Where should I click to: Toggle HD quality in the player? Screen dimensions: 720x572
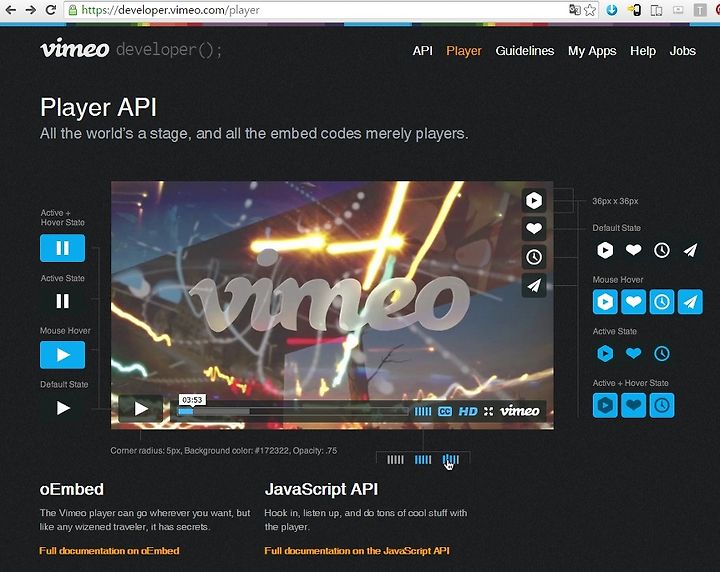point(468,411)
